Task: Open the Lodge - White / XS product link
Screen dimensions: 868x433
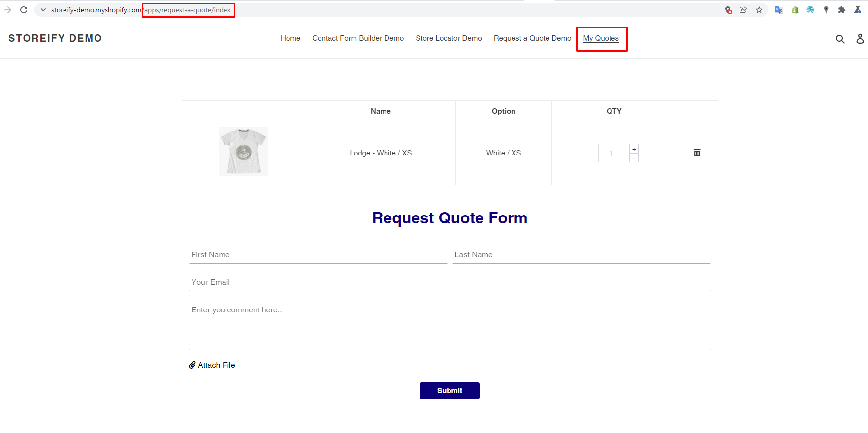Action: 381,153
